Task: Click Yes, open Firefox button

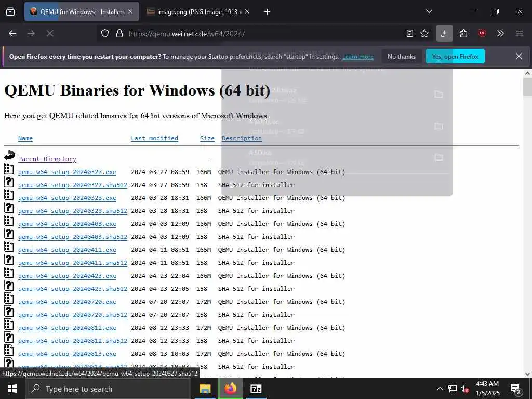Action: 455,56
